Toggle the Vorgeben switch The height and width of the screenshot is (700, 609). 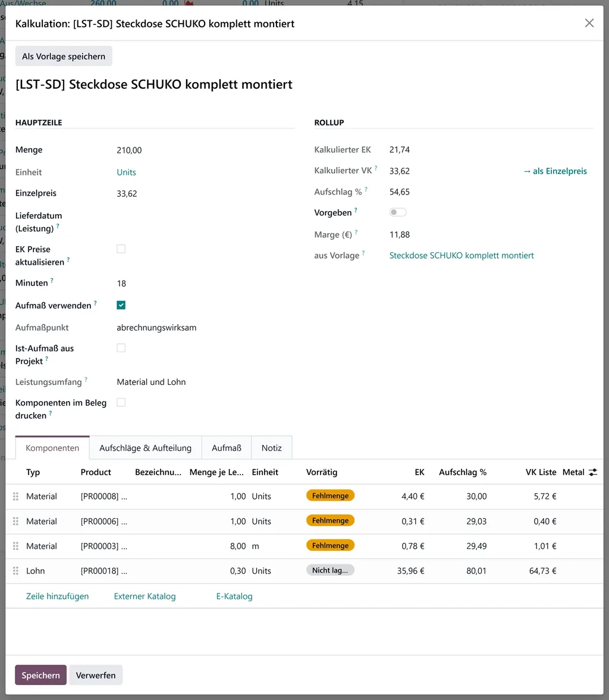(x=398, y=212)
